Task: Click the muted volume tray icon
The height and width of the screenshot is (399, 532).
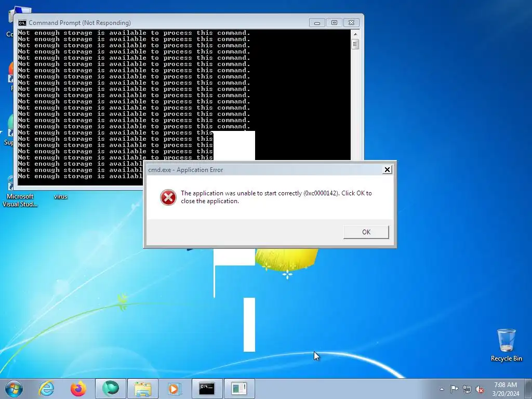Action: pyautogui.click(x=480, y=389)
